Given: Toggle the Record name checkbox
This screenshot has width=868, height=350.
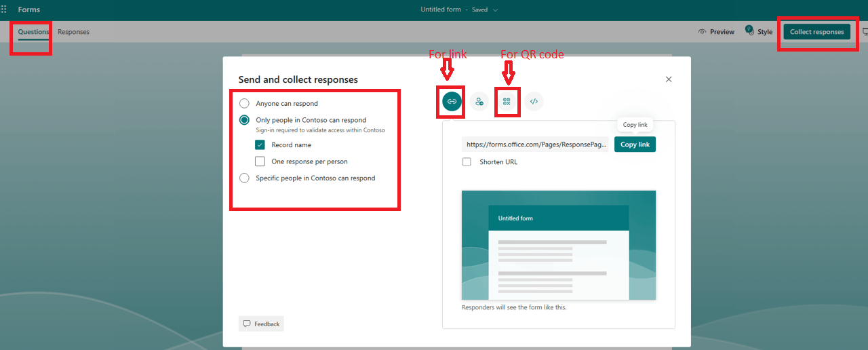Looking at the screenshot, I should tap(260, 144).
